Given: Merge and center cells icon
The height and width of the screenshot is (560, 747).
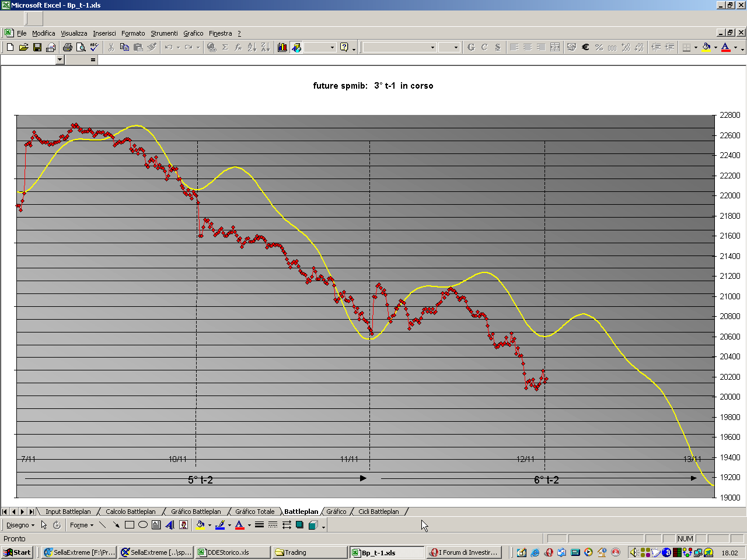Looking at the screenshot, I should [x=555, y=47].
